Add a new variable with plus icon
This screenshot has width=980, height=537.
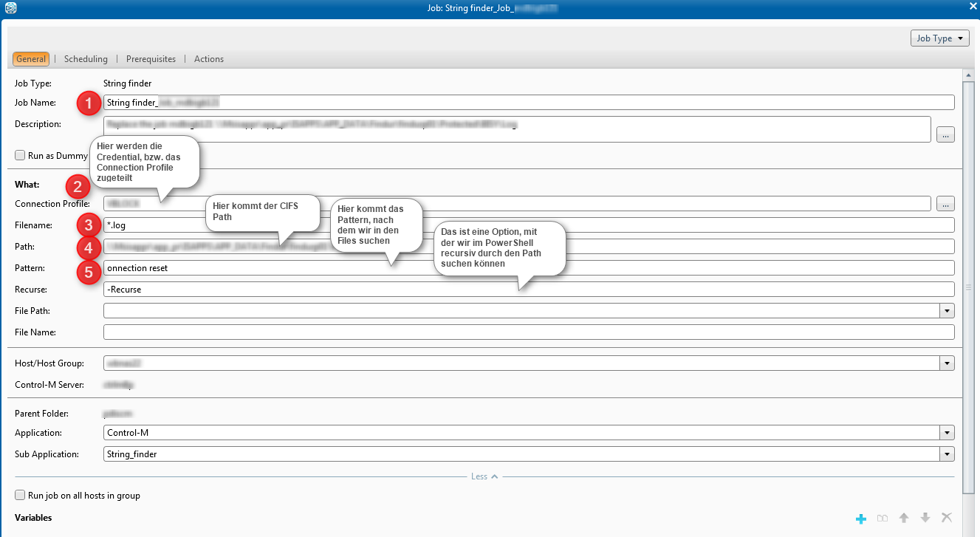(860, 519)
